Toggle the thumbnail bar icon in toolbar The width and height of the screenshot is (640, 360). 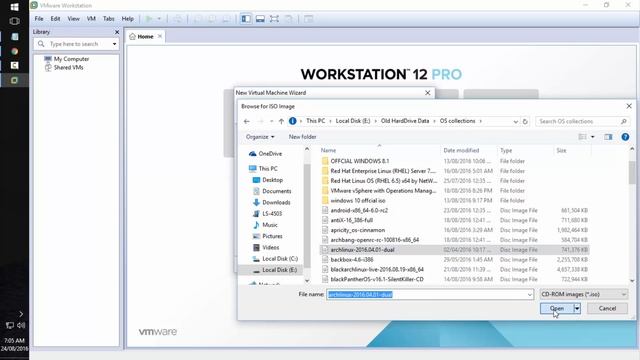click(260, 19)
